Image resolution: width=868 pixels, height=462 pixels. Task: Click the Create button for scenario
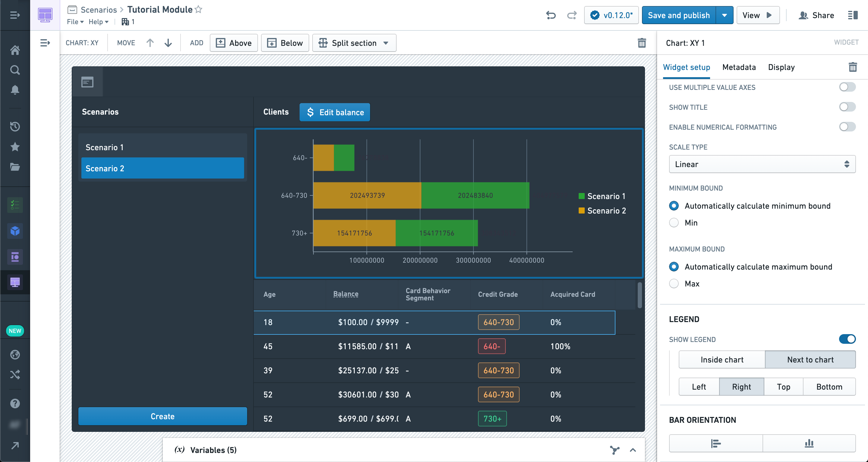tap(162, 416)
